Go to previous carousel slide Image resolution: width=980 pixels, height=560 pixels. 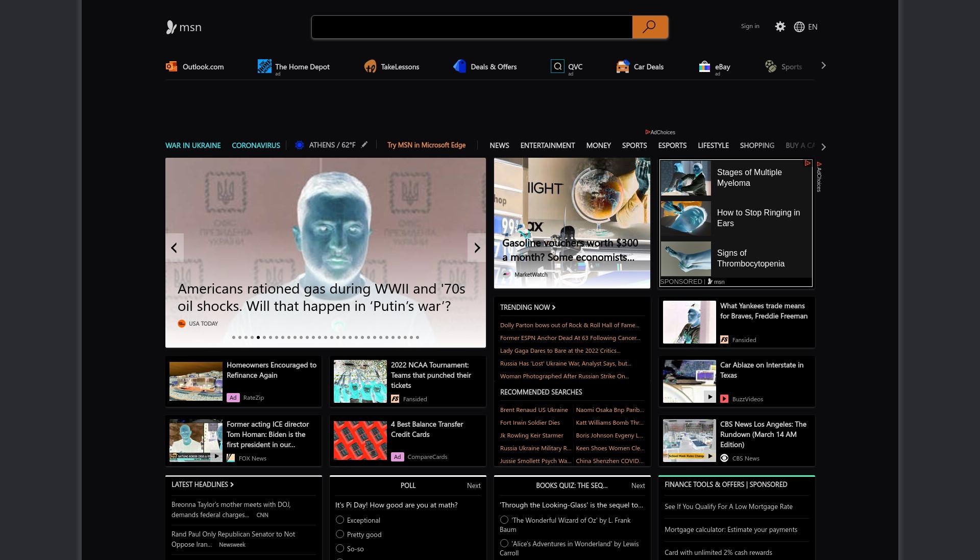click(x=174, y=248)
